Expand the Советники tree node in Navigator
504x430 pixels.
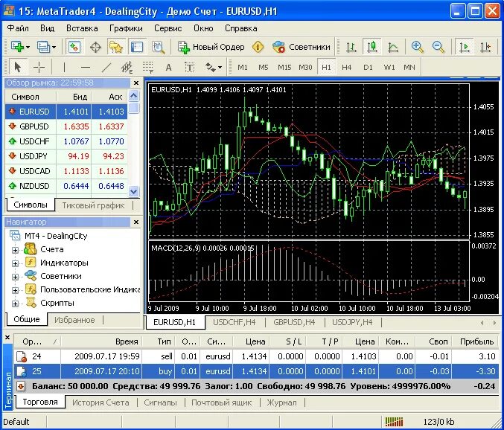tap(15, 277)
